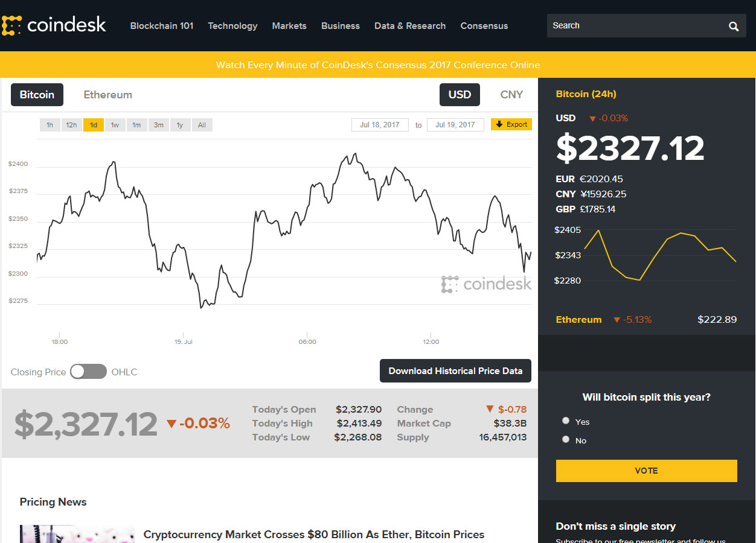This screenshot has height=543, width=756.
Task: Click the OHLC label
Action: point(124,372)
